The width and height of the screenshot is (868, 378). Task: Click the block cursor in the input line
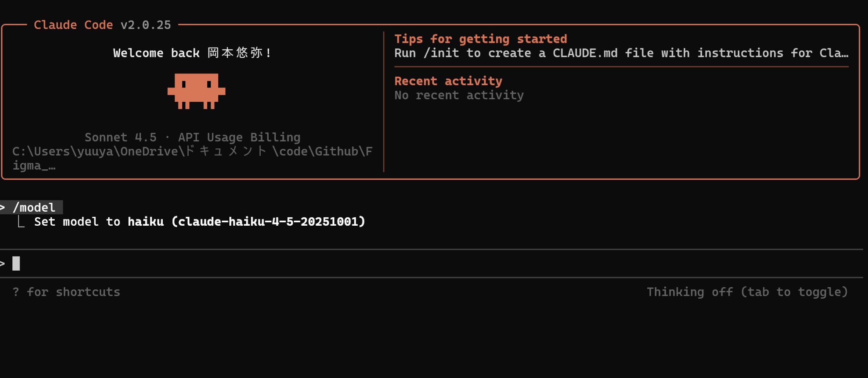pos(16,263)
